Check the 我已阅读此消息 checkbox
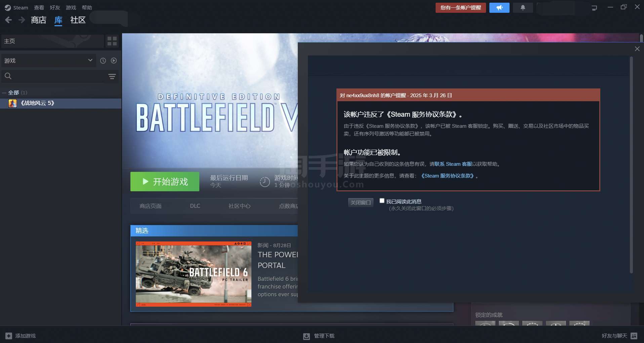Viewport: 644px width, 343px height. click(x=382, y=201)
